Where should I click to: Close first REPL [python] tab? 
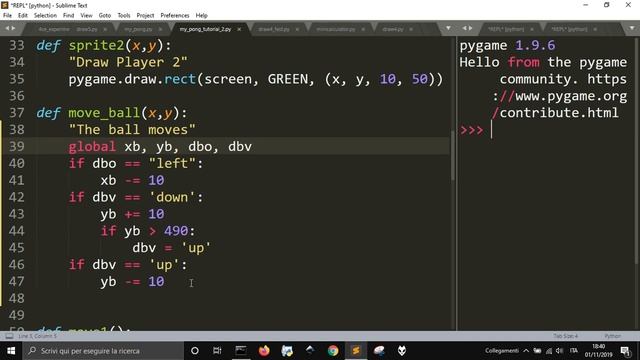532,29
